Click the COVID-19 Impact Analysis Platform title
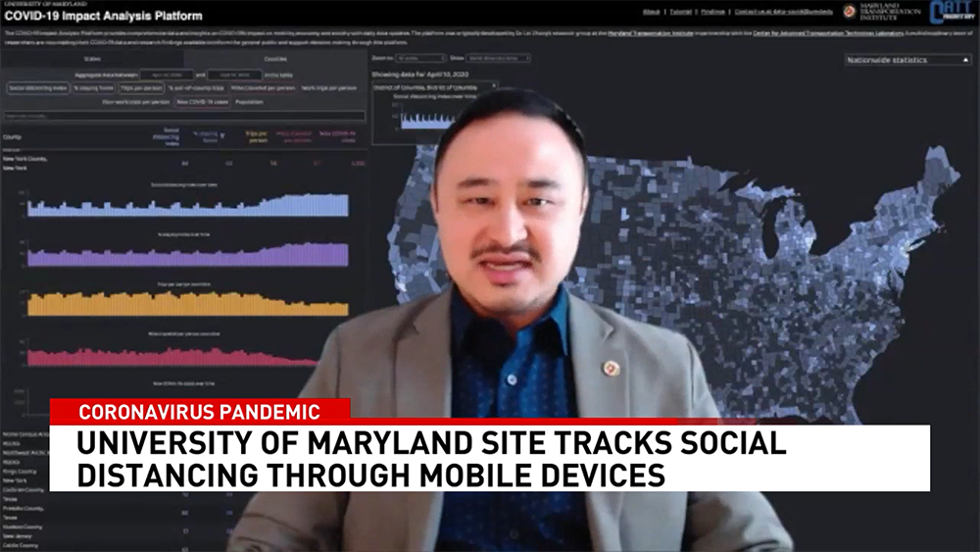The image size is (980, 552). [103, 16]
